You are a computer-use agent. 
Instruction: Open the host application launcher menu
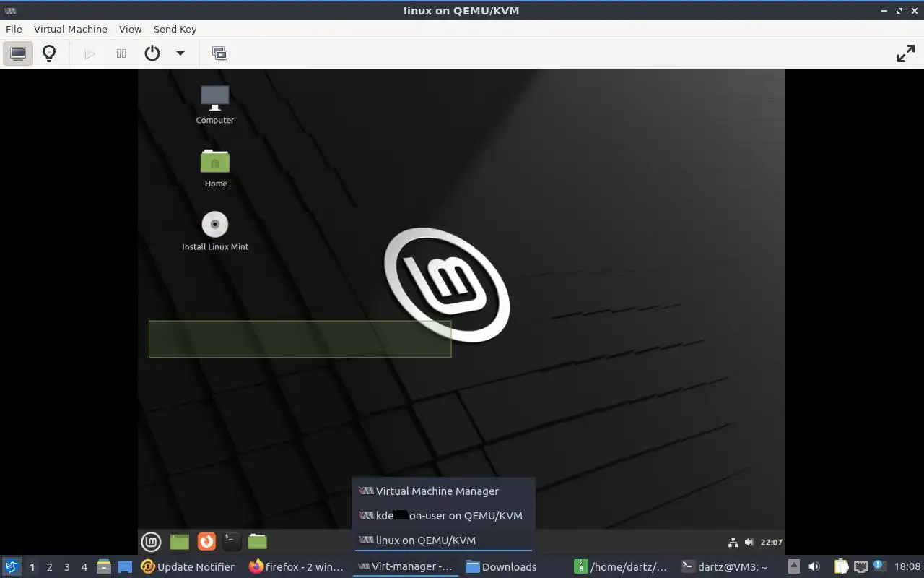pyautogui.click(x=11, y=567)
